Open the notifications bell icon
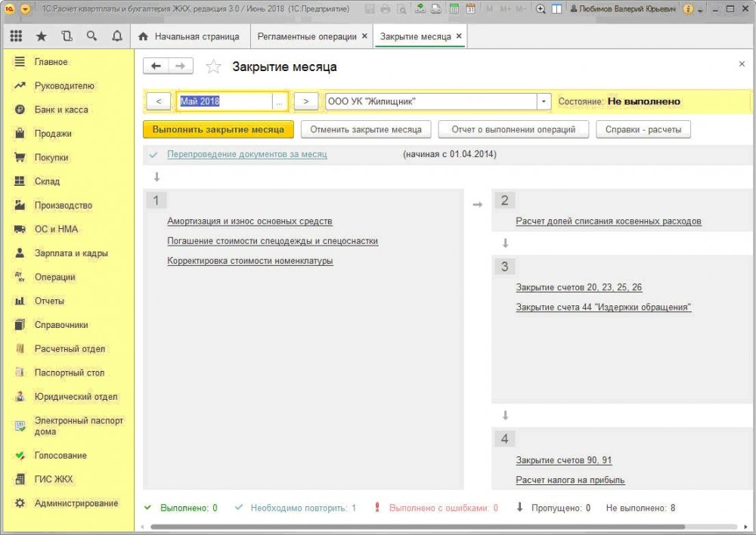The width and height of the screenshot is (756, 535). coord(116,36)
